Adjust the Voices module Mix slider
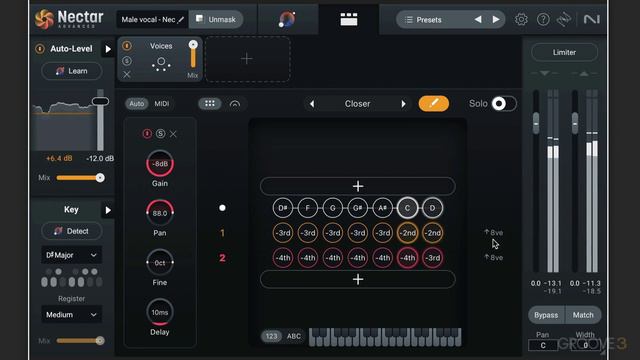This screenshot has width=640, height=360. tap(193, 54)
